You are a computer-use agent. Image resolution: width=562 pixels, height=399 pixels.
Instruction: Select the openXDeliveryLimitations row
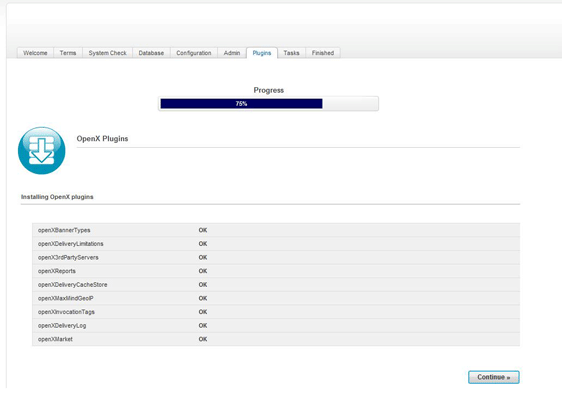tap(276, 244)
